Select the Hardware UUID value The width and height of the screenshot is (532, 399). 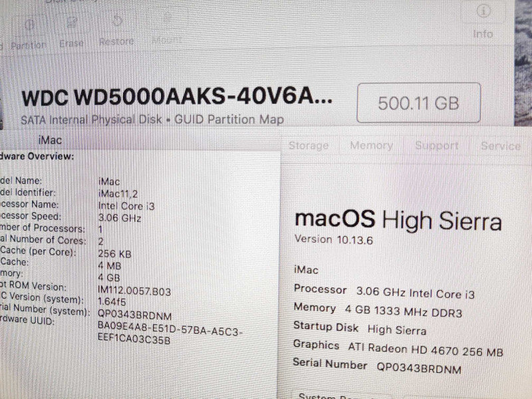(170, 334)
